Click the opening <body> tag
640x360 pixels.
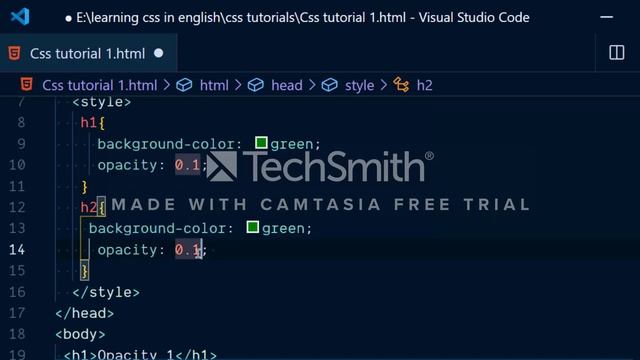[80, 334]
